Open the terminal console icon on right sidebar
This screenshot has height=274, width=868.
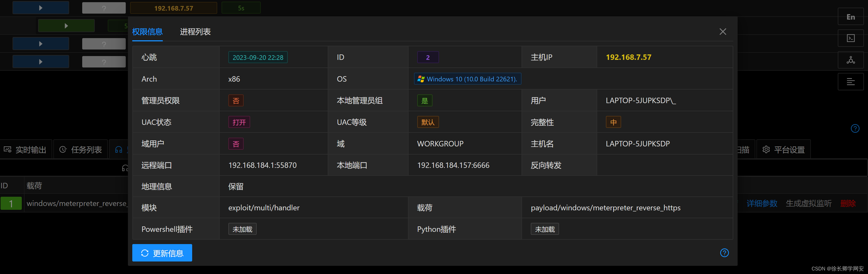(x=851, y=38)
